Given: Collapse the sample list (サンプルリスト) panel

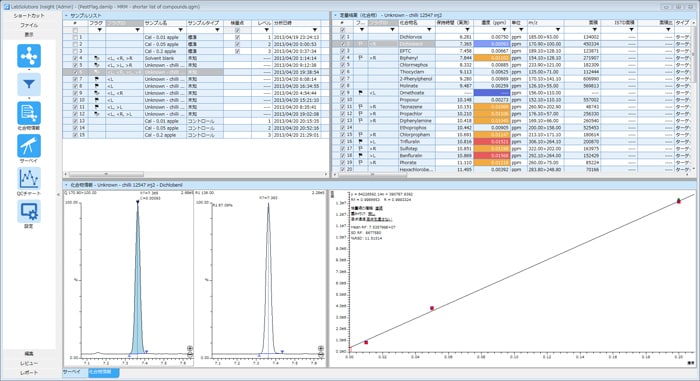Looking at the screenshot, I should (x=66, y=16).
